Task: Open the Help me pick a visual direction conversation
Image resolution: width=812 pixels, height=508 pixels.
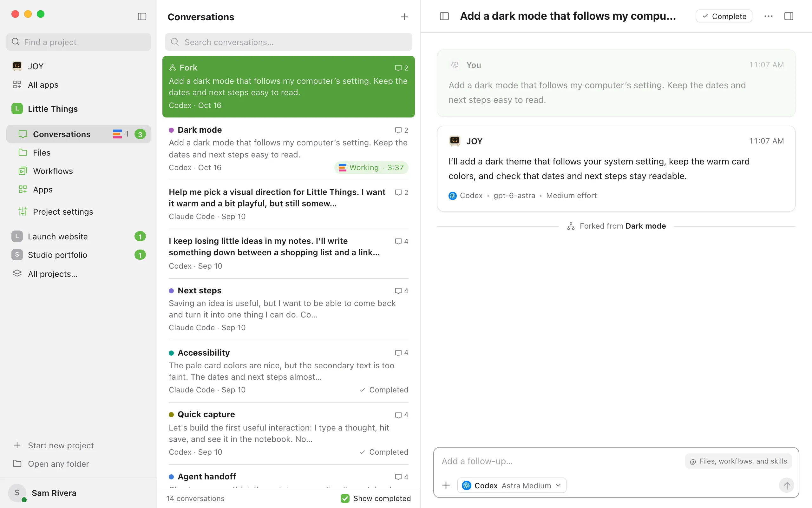Action: click(x=289, y=204)
